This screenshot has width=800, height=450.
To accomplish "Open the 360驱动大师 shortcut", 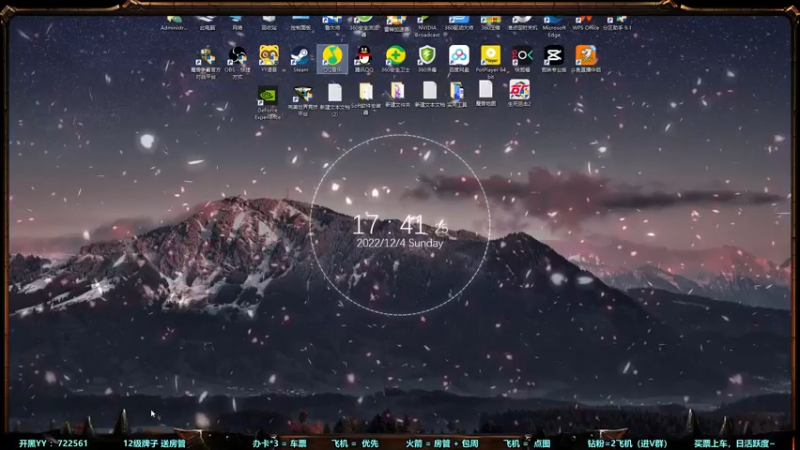I will point(459,23).
